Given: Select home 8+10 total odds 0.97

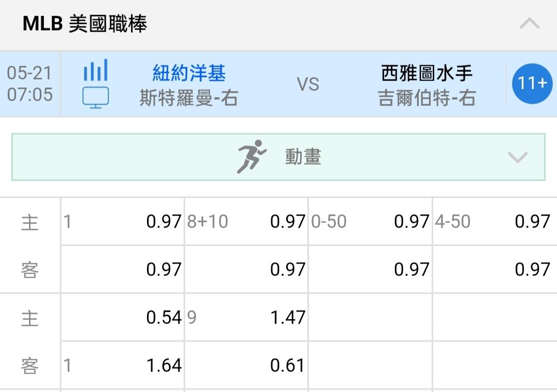Looking at the screenshot, I should tap(246, 221).
